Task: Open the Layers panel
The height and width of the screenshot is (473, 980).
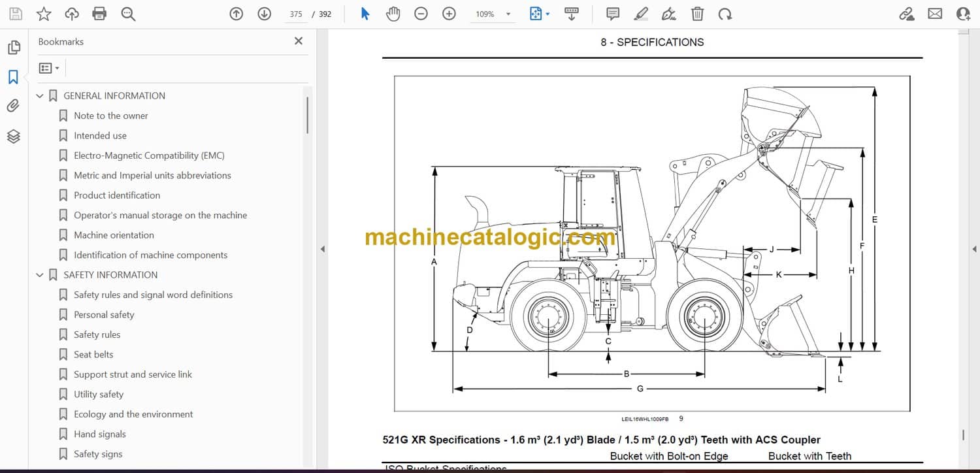Action: (x=14, y=136)
